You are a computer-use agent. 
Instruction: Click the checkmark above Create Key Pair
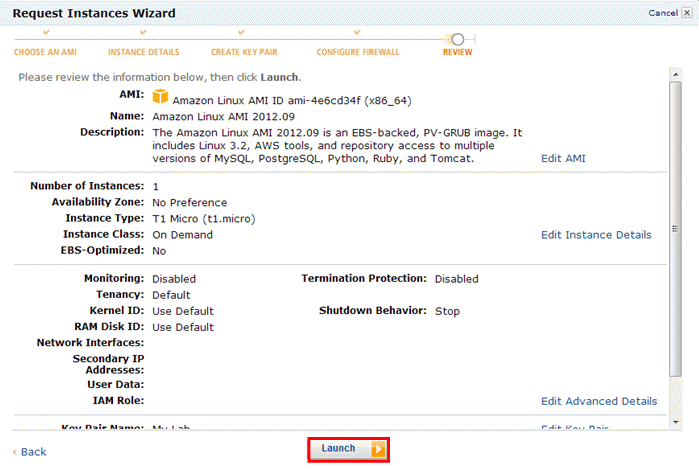pyautogui.click(x=241, y=33)
